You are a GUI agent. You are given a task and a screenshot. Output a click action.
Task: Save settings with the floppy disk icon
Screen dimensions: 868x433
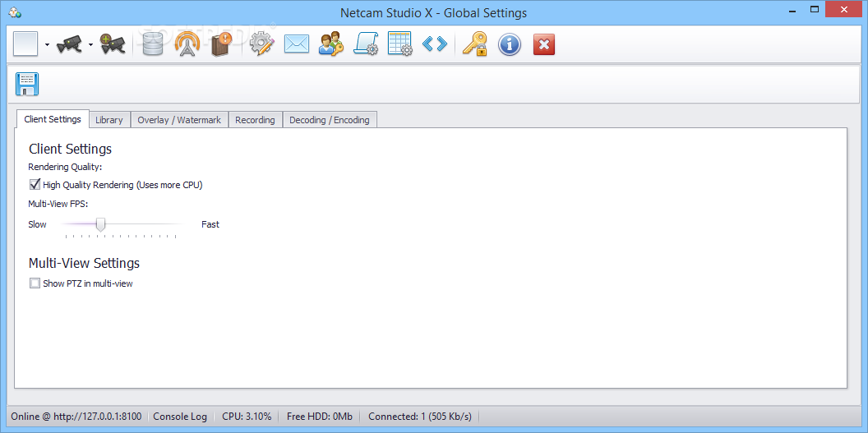tap(26, 84)
